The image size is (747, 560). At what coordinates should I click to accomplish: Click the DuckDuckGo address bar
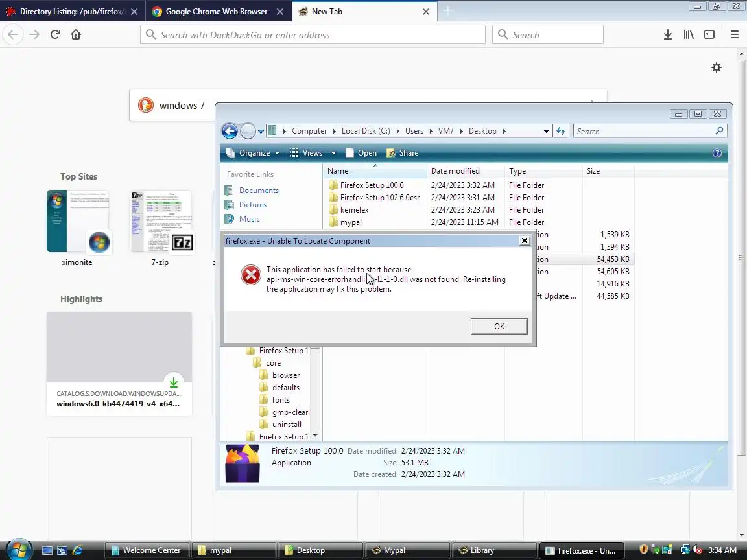(313, 35)
